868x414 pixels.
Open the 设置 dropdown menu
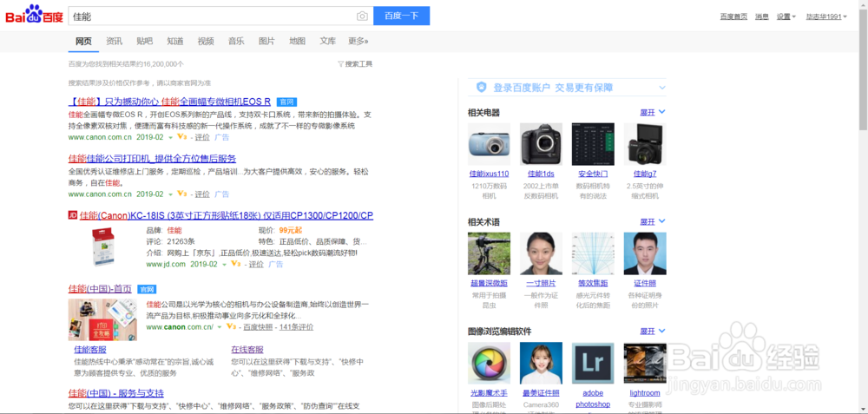click(786, 16)
